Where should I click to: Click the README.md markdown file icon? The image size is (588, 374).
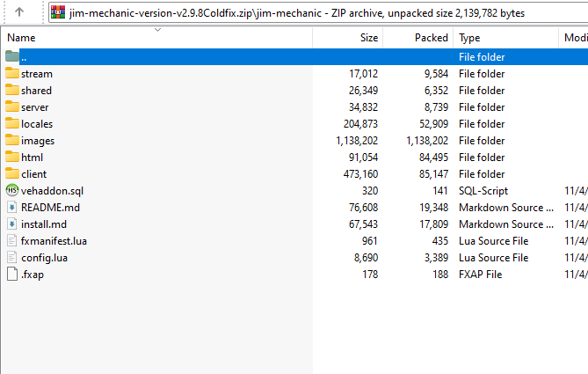(12, 207)
